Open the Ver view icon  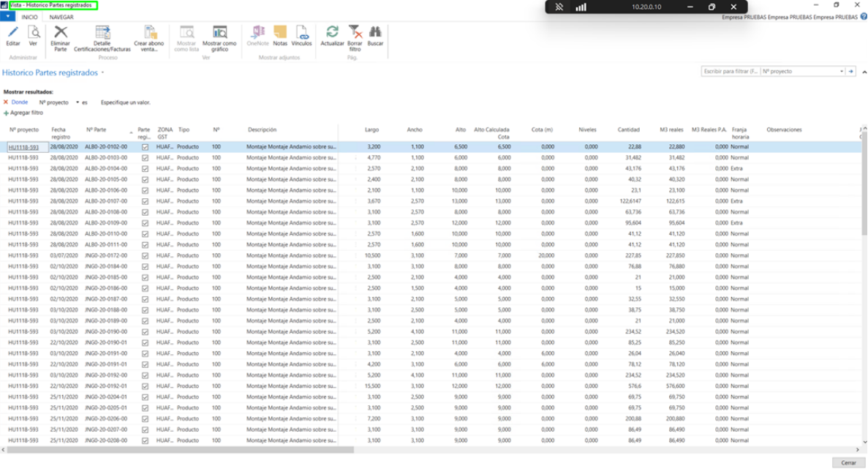click(x=34, y=33)
